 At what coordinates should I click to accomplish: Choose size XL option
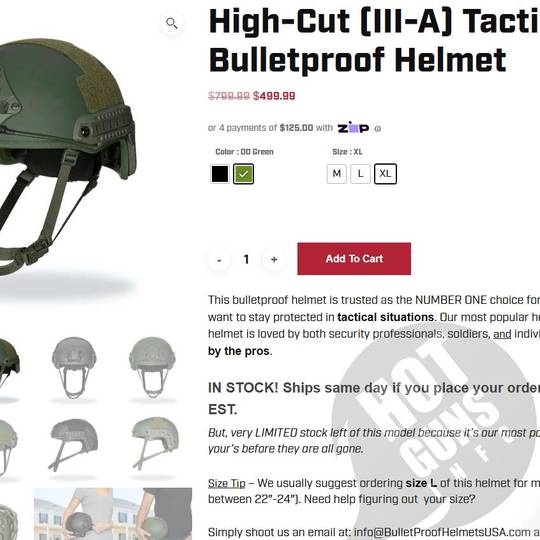pyautogui.click(x=385, y=174)
